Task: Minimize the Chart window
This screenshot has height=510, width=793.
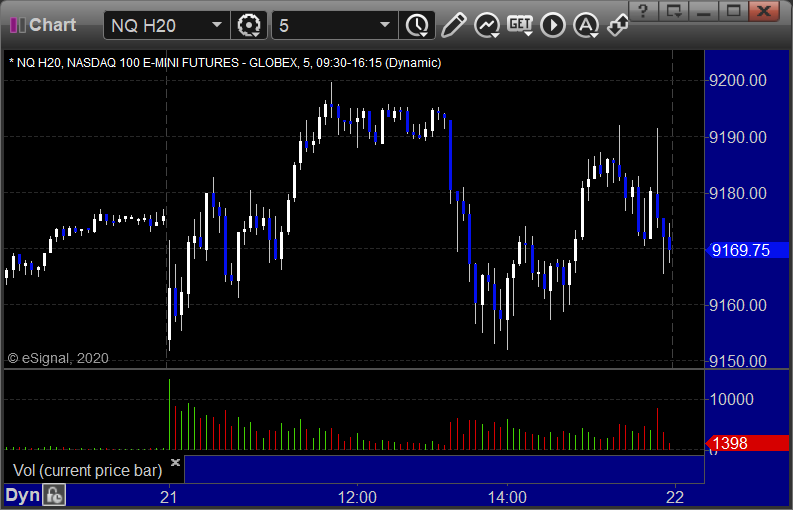Action: 703,11
